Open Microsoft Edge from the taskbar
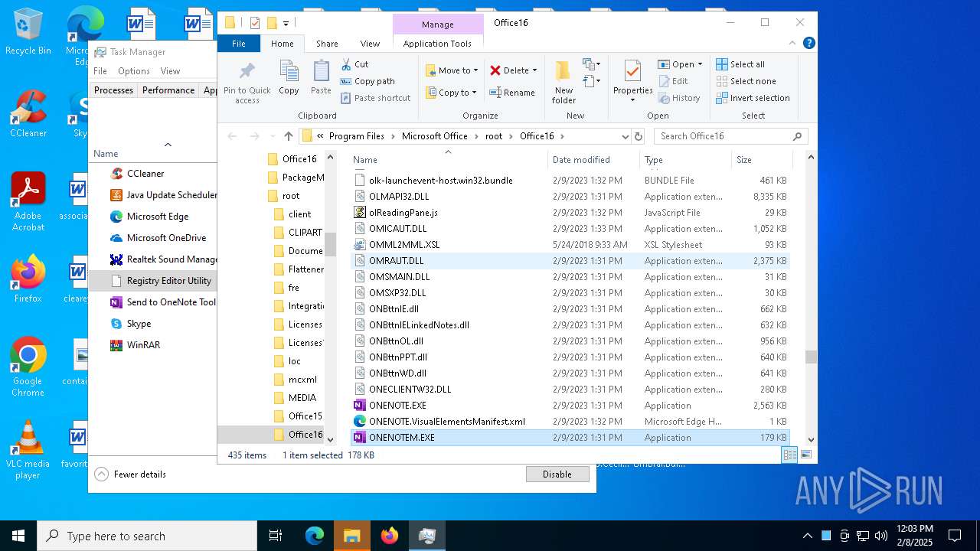 click(315, 536)
